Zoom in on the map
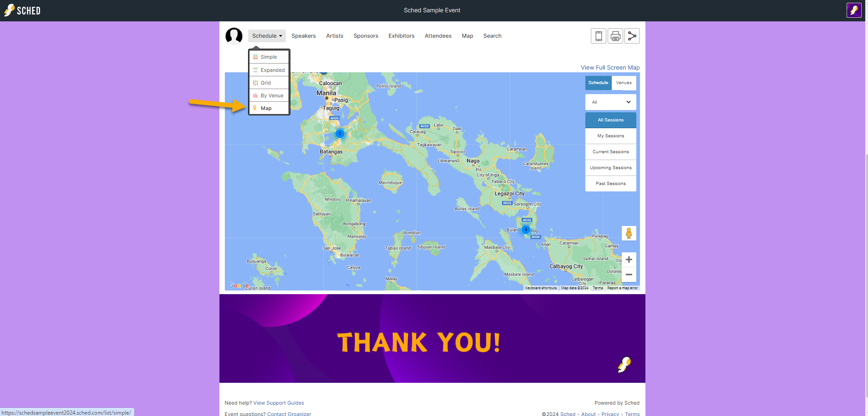The image size is (868, 416). [629, 260]
